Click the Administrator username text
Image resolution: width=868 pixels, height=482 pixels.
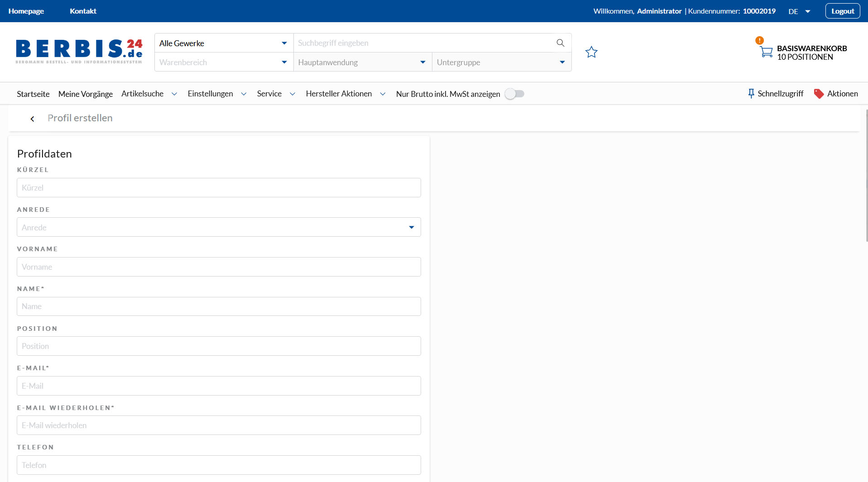point(659,11)
